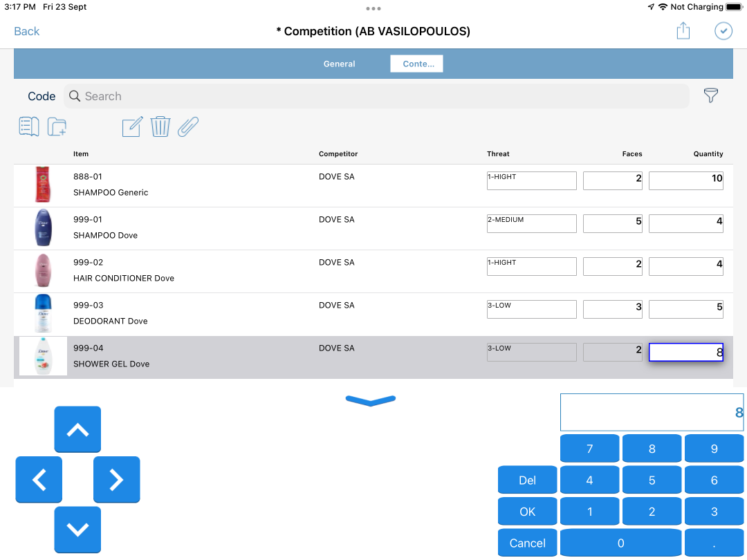Screen dimensions: 747x560
Task: Tap the Cancel keypad button
Action: 527,543
